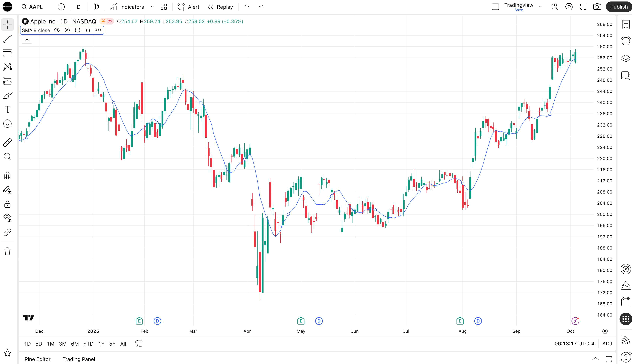Open the Pine Editor tab
The image size is (632, 364).
click(38, 359)
